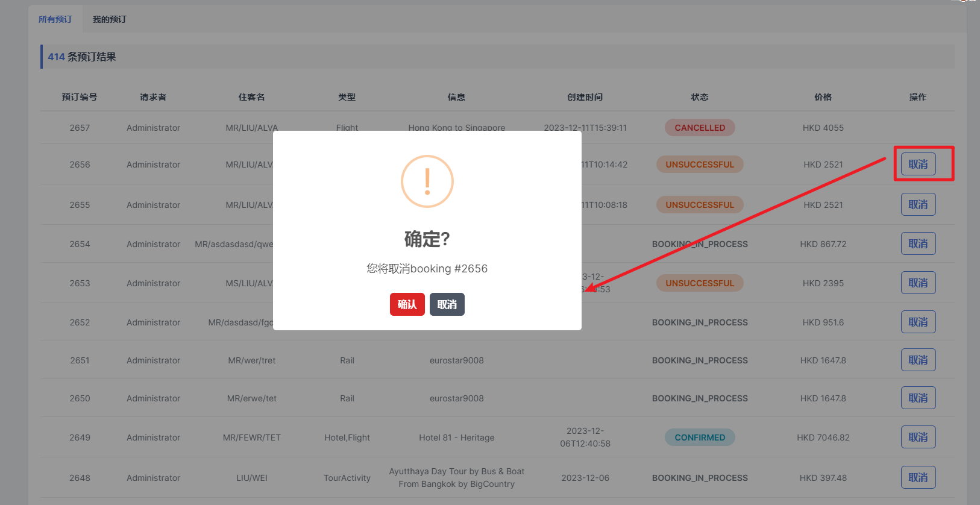Screen dimensions: 980x505
Task: Click 取消 in booking 2651 row
Action: pos(918,360)
